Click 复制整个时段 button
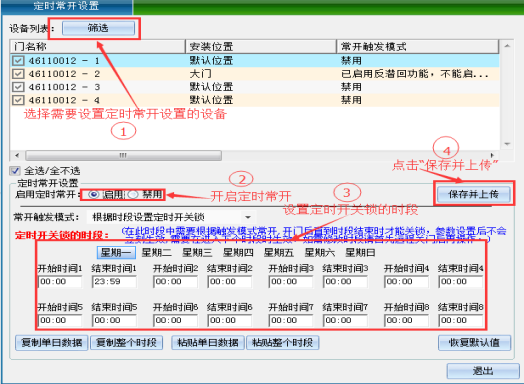This screenshot has height=384, width=524. click(x=126, y=343)
